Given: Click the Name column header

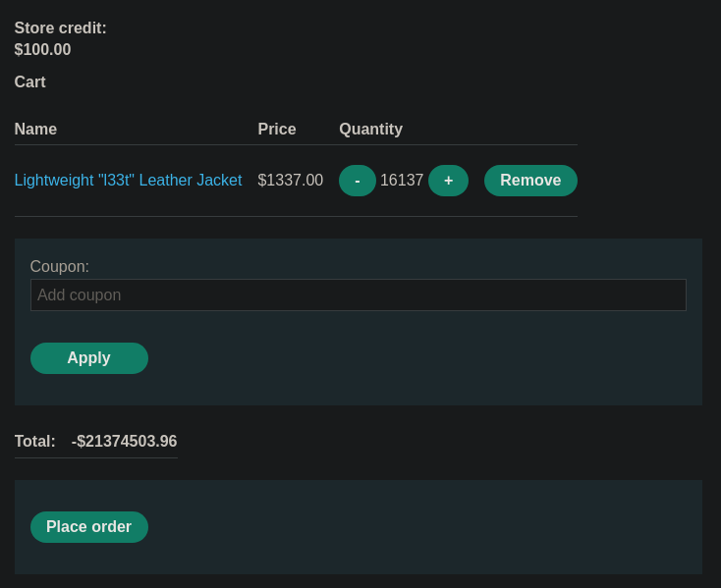Looking at the screenshot, I should tap(35, 129).
